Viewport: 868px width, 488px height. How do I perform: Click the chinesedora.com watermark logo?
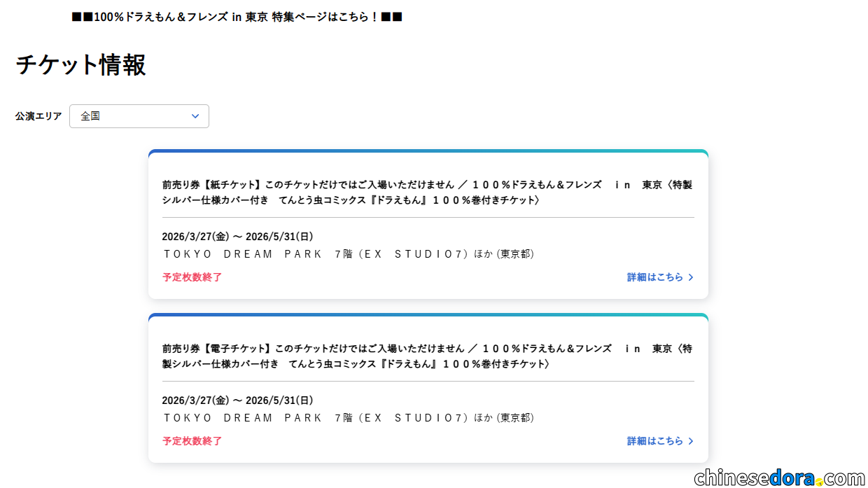(778, 477)
